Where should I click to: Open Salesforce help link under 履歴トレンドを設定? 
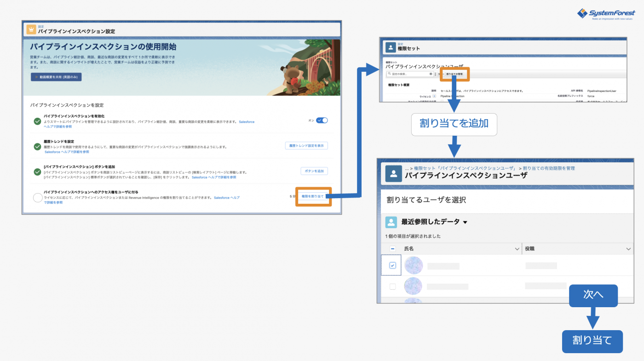(67, 152)
